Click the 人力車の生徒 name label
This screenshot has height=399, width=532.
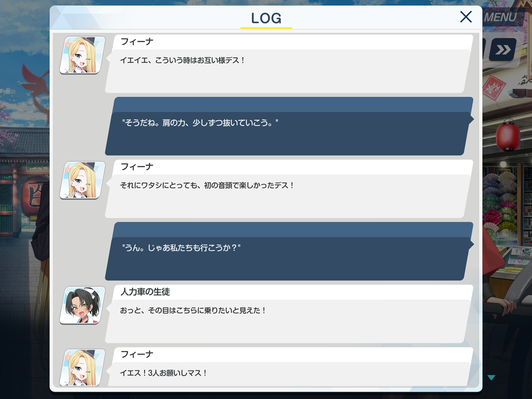145,292
